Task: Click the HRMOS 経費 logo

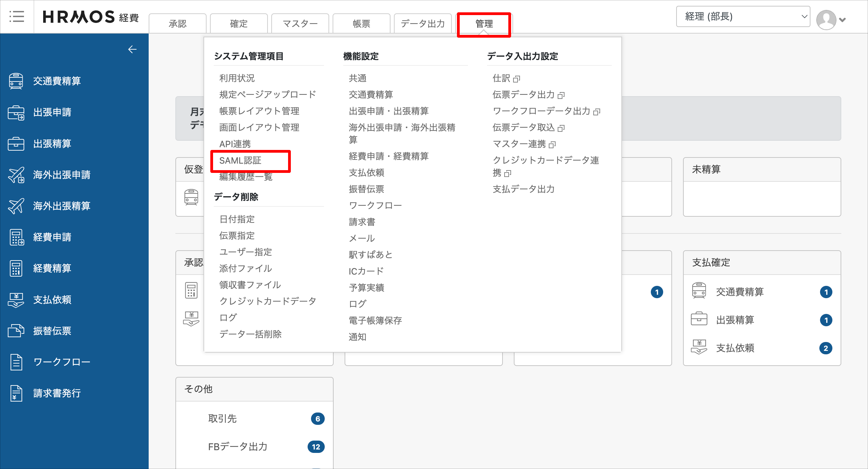Action: [91, 16]
